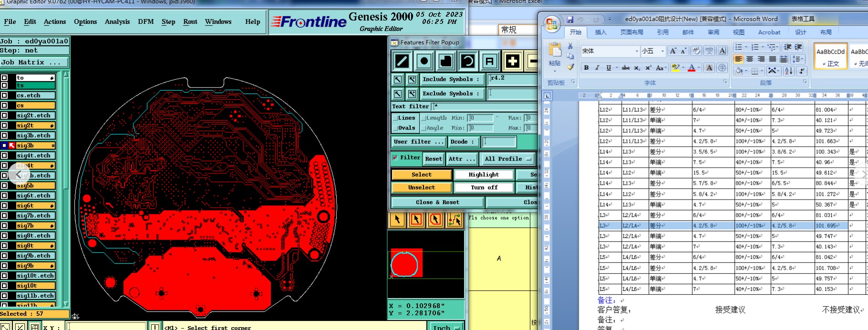Screen dimensions: 868x330
Task: Choose the polygon selection arrow tool
Action: coord(435,219)
